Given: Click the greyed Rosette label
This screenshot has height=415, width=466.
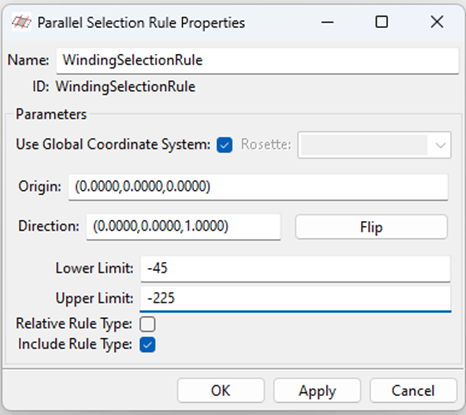Looking at the screenshot, I should click(266, 145).
